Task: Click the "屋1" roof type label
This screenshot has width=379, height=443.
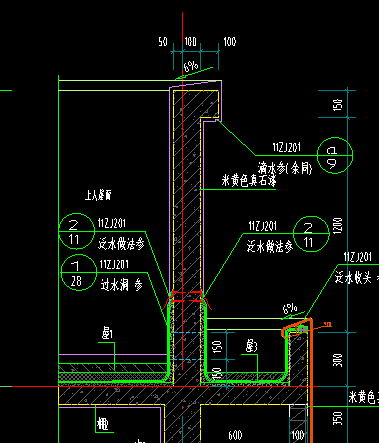Action: [107, 334]
